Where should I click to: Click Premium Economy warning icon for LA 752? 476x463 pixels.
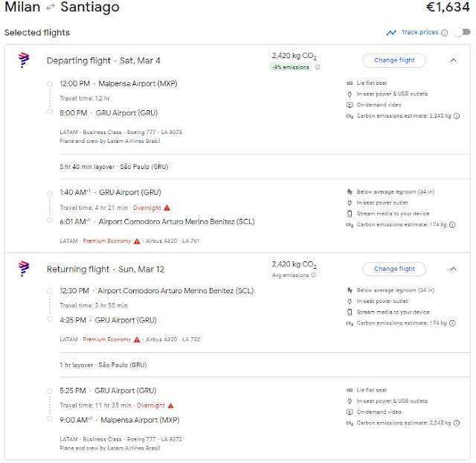(137, 339)
